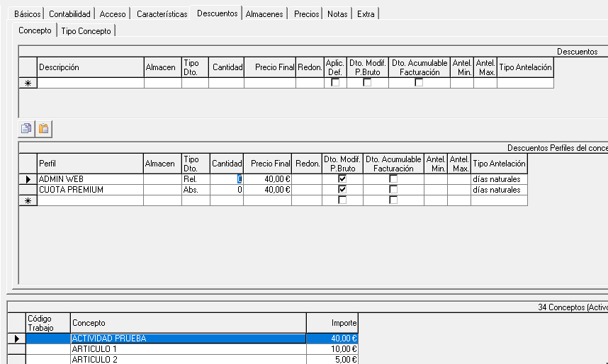The height and width of the screenshot is (364, 608).
Task: Click días naturales cell in CUOTA PREMIUM row
Action: click(499, 190)
